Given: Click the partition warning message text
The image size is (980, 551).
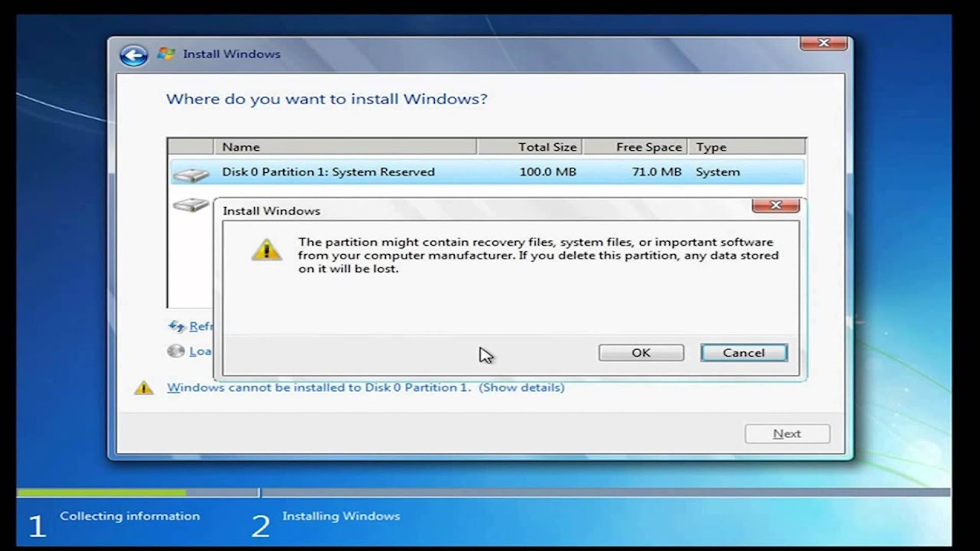Looking at the screenshot, I should coord(538,256).
